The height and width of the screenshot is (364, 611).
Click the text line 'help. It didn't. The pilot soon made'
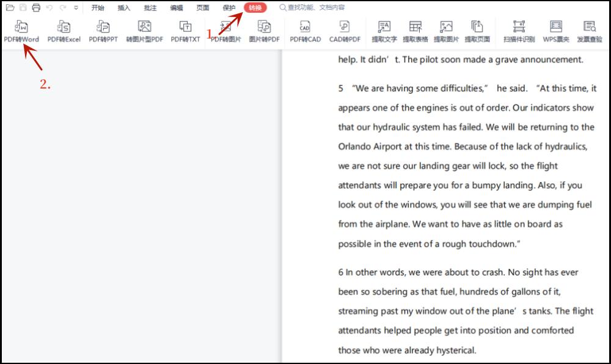[x=461, y=60]
